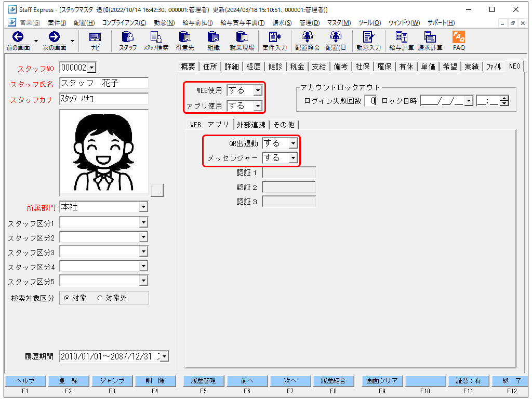Click the 履歴管理 F5 button
532x399 pixels.
coord(203,381)
